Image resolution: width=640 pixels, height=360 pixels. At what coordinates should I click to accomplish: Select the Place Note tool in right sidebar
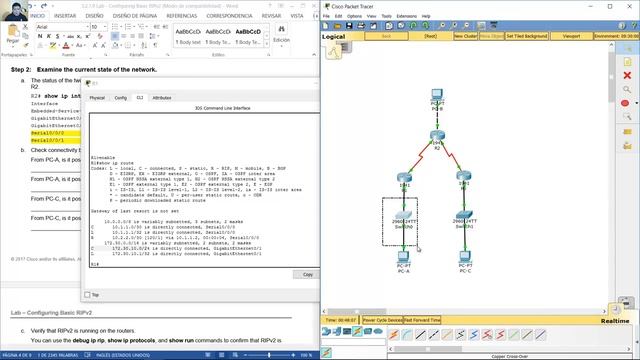point(627,62)
